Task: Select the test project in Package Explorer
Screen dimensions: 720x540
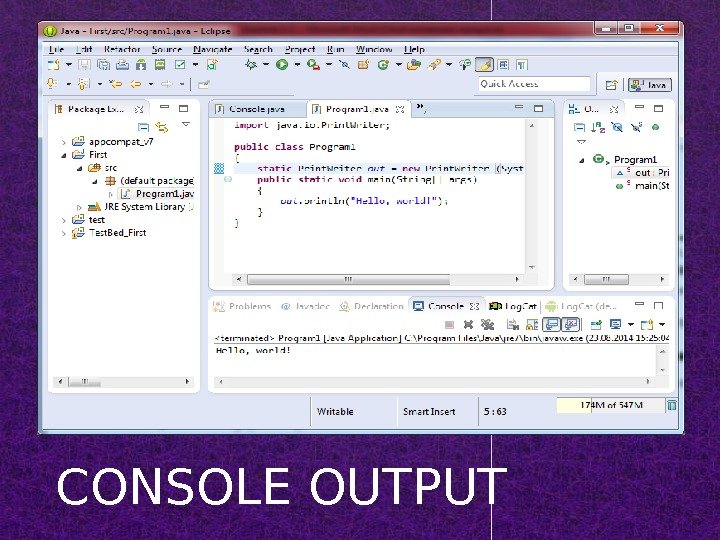Action: click(x=89, y=220)
